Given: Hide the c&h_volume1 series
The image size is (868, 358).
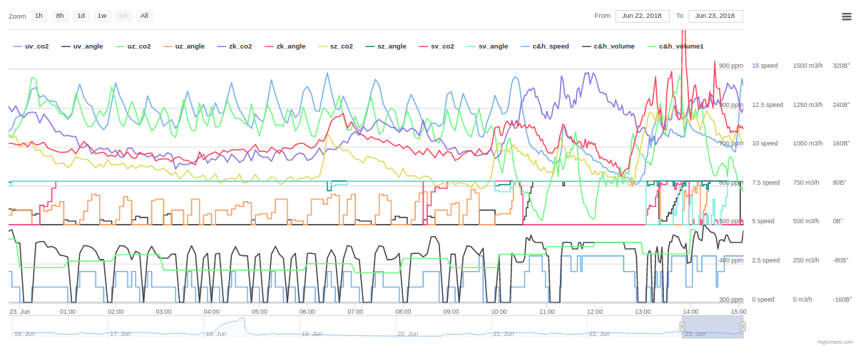Looking at the screenshot, I should 681,46.
